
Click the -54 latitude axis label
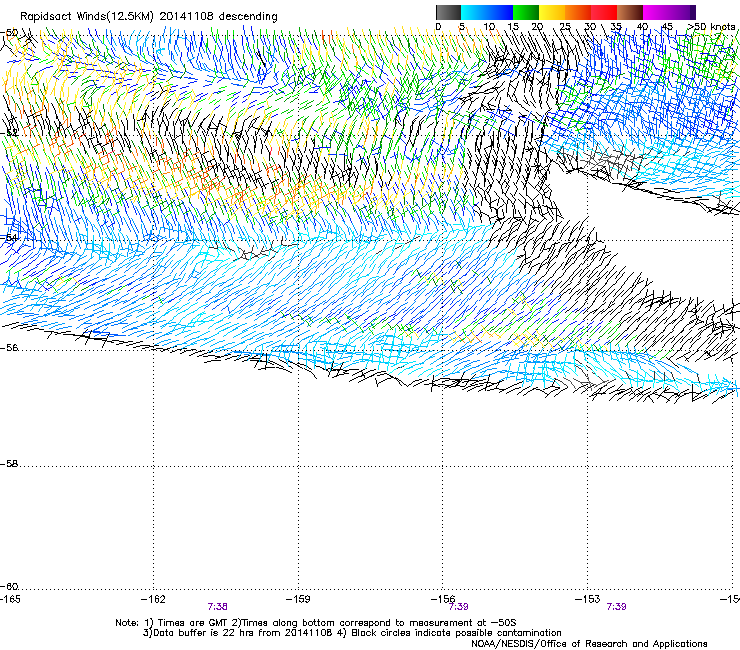click(x=9, y=238)
